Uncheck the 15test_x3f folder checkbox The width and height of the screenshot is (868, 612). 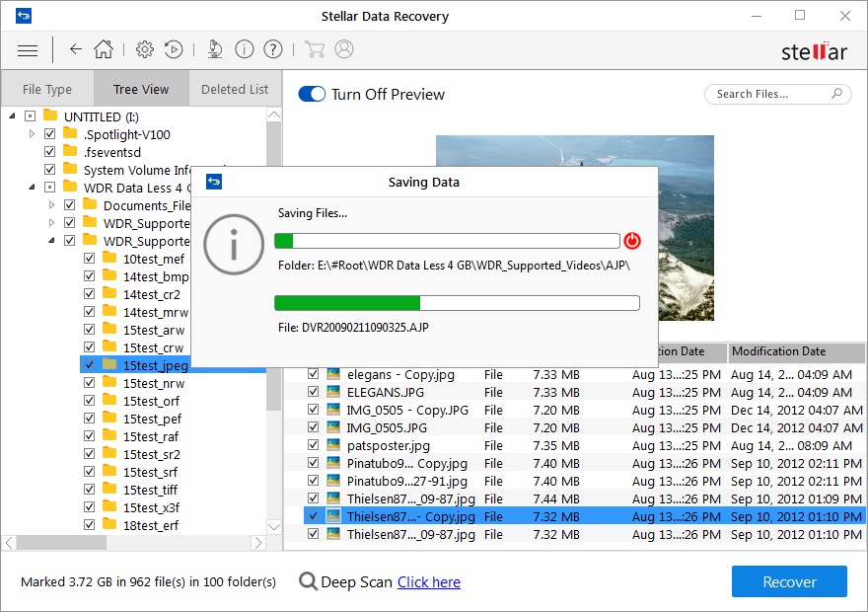(89, 506)
